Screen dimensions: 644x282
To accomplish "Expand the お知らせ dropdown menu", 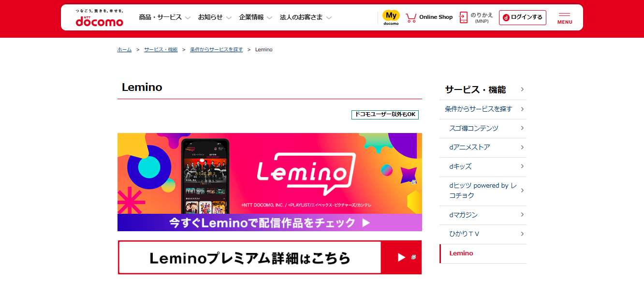I will [215, 17].
